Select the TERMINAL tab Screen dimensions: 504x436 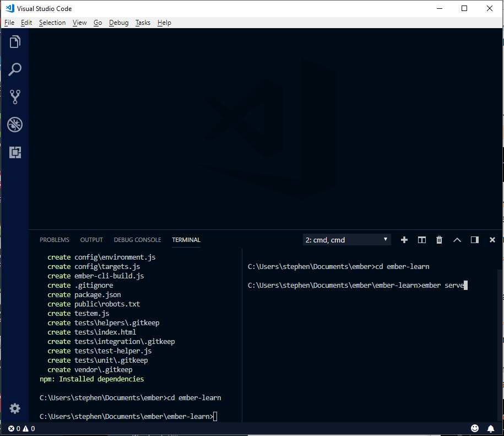pyautogui.click(x=186, y=240)
